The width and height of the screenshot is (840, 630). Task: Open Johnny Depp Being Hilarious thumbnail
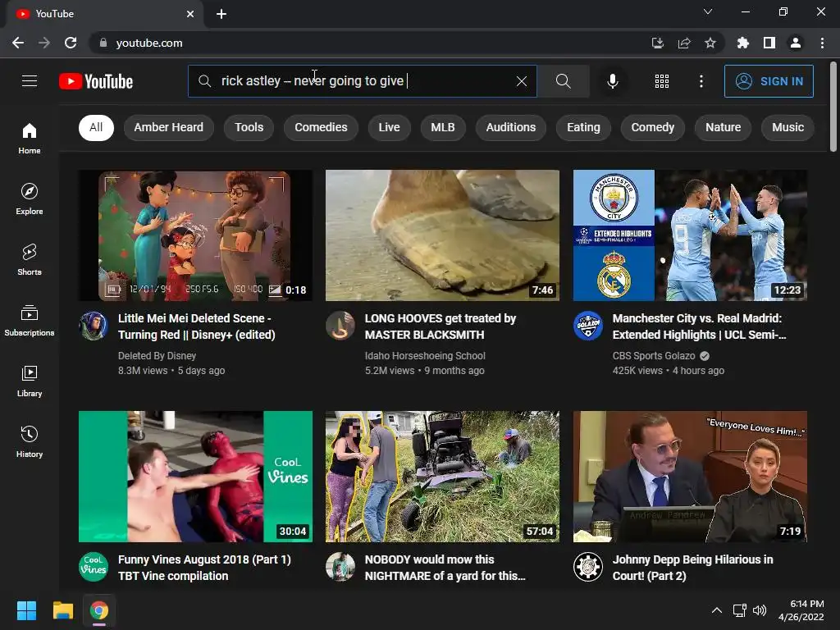[x=690, y=477]
